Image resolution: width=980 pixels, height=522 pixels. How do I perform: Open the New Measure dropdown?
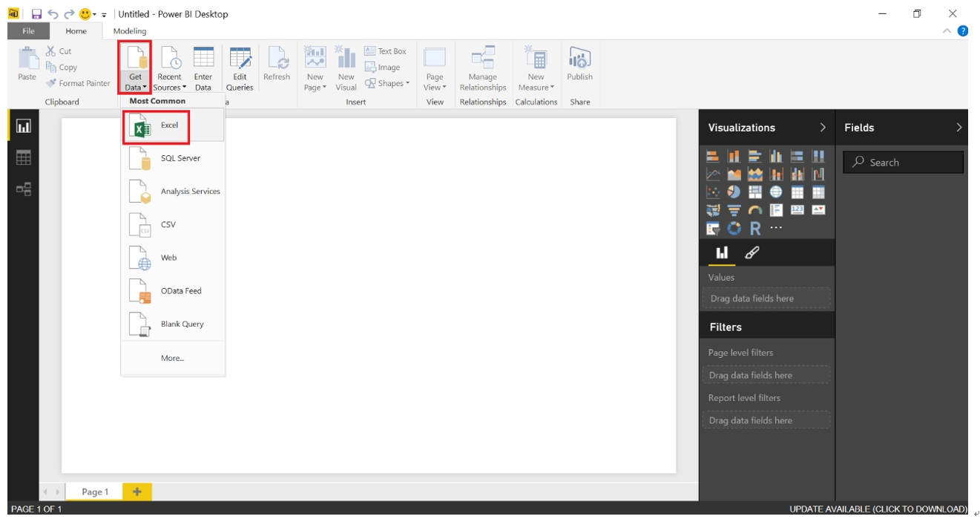click(x=536, y=68)
